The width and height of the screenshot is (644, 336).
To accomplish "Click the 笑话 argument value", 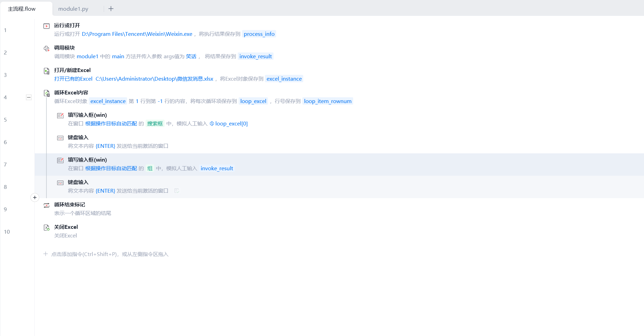I will coord(191,56).
